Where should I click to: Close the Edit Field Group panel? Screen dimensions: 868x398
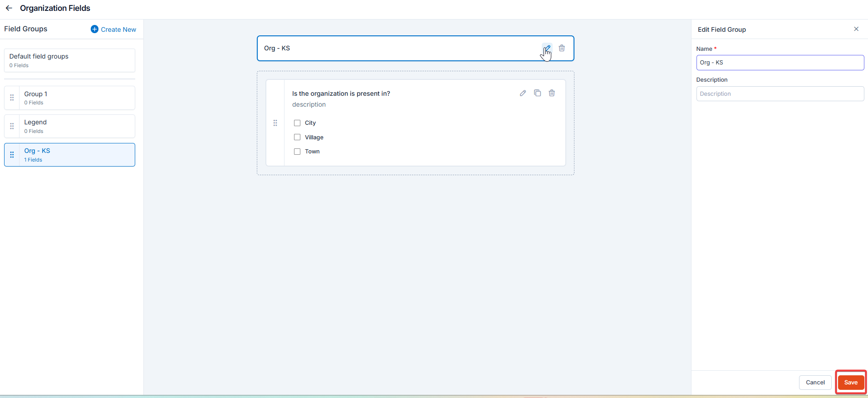[856, 29]
